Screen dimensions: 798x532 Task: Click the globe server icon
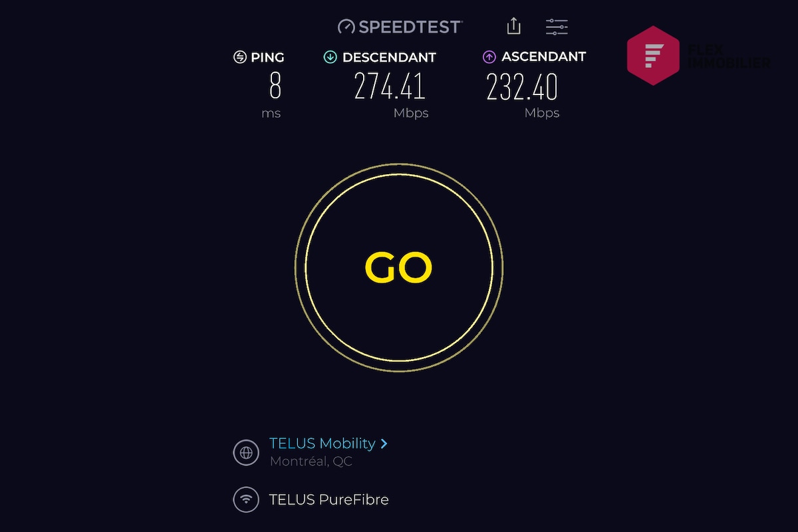[x=246, y=453]
